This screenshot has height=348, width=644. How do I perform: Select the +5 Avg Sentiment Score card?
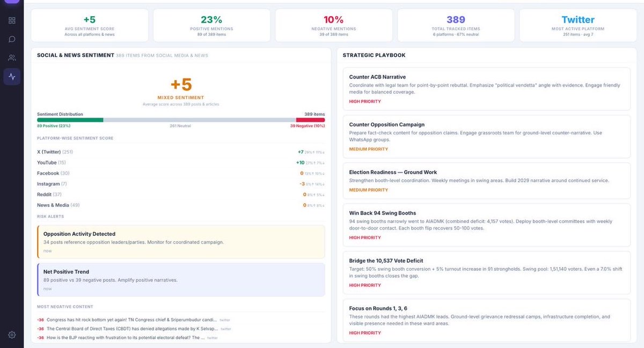click(90, 25)
